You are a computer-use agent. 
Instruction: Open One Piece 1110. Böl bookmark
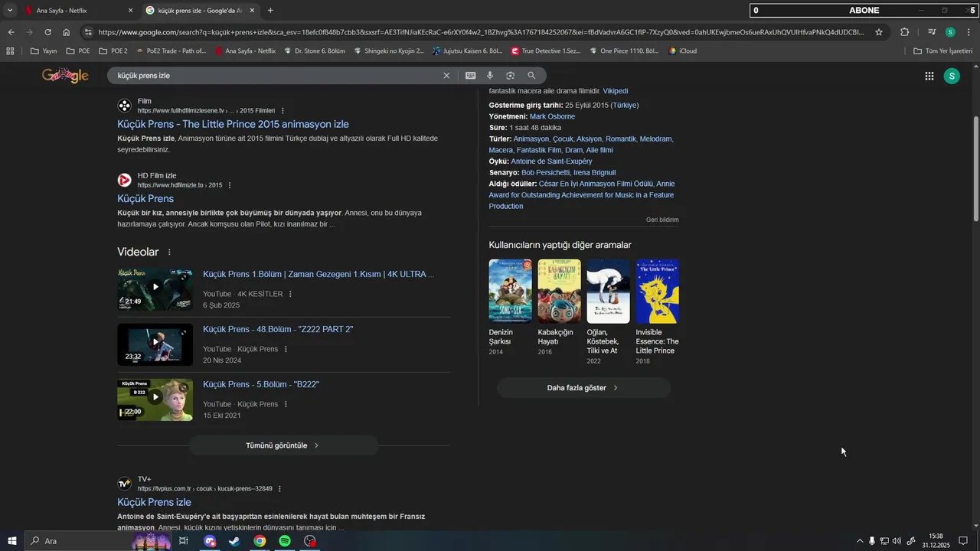tap(625, 51)
